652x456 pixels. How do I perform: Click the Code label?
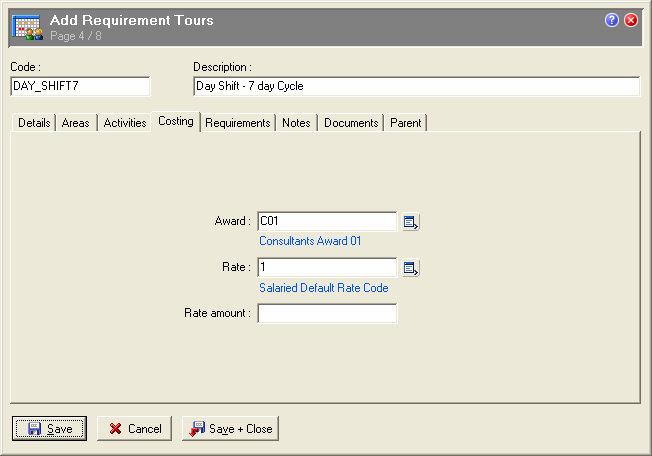pyautogui.click(x=25, y=67)
